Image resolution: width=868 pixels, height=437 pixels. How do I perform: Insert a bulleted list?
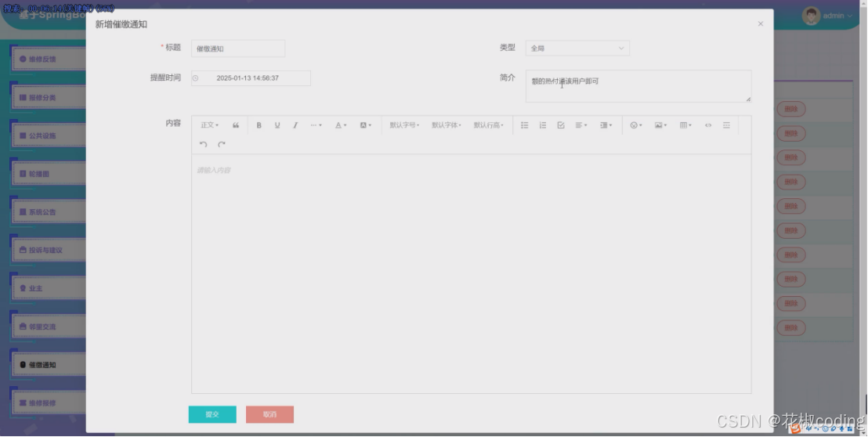[524, 125]
